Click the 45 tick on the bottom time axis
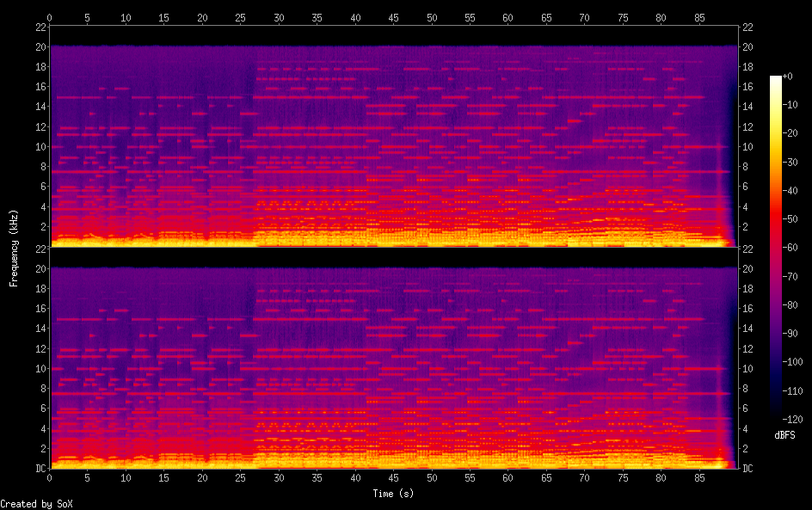 click(x=393, y=478)
